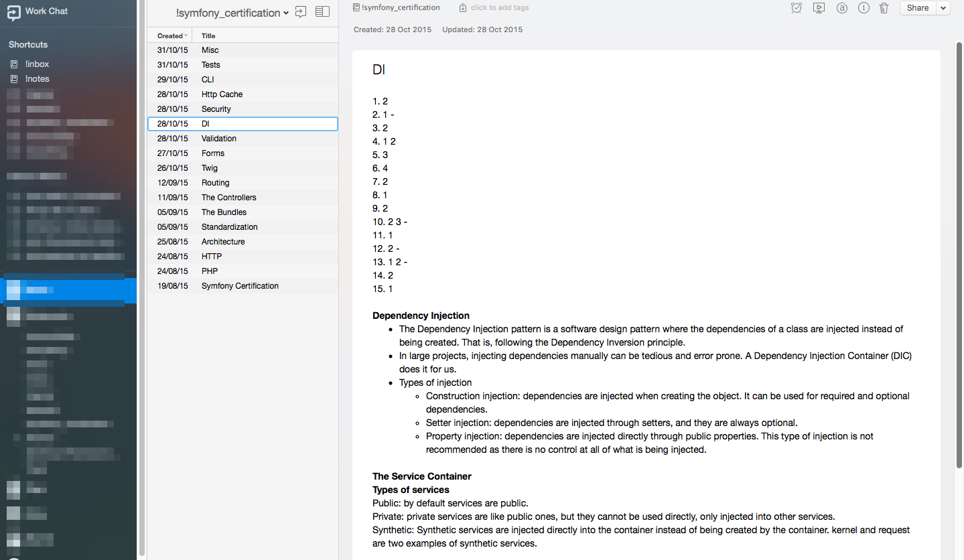Open the note info icon
Screen dimensions: 964x560
pos(864,8)
